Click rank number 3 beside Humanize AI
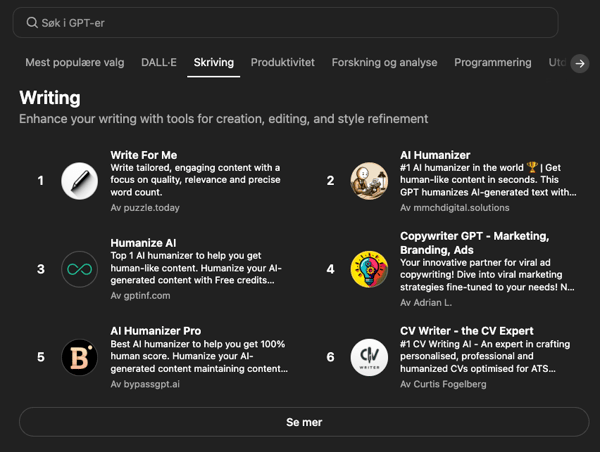This screenshot has height=452, width=600. coord(41,269)
